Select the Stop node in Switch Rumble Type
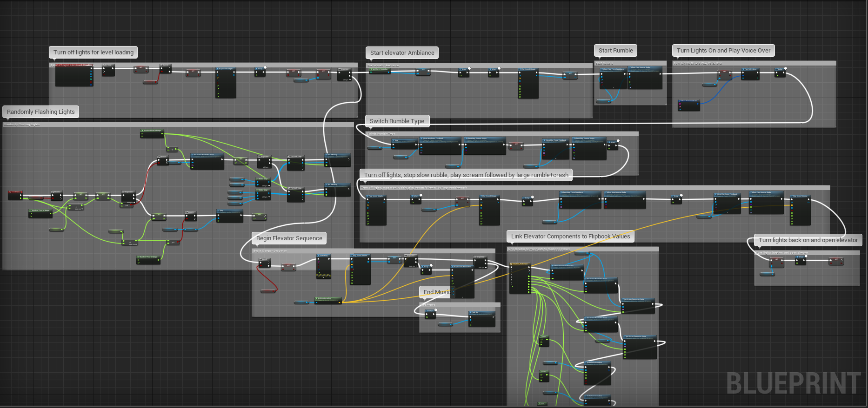The height and width of the screenshot is (408, 868). [404, 144]
